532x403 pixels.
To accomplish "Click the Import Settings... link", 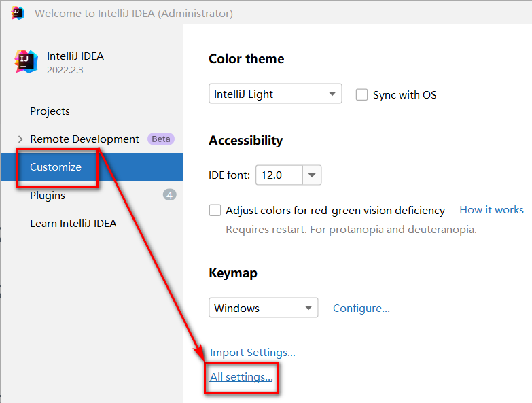I will tap(252, 352).
